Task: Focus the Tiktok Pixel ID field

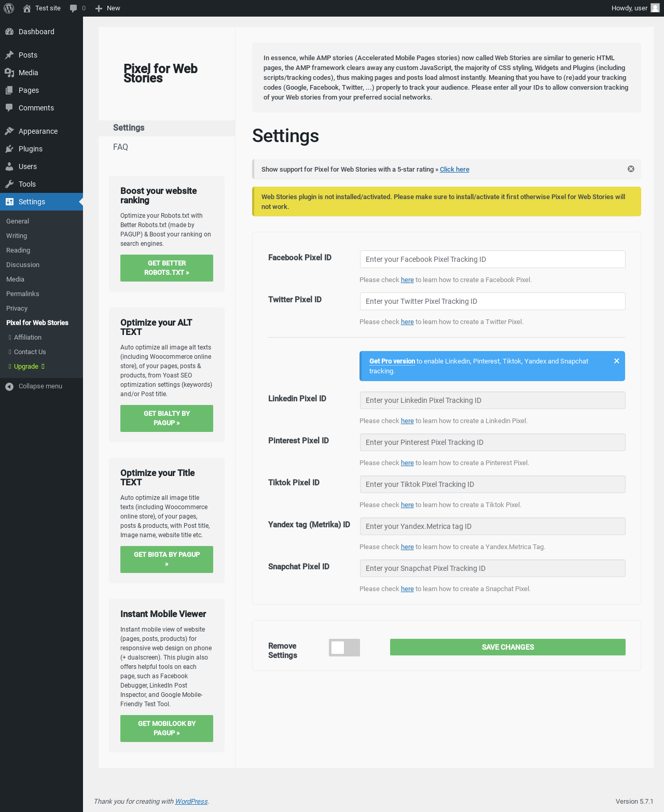Action: click(492, 484)
